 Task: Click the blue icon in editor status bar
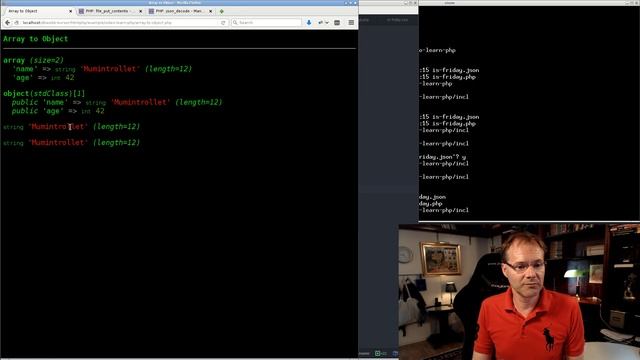395,353
